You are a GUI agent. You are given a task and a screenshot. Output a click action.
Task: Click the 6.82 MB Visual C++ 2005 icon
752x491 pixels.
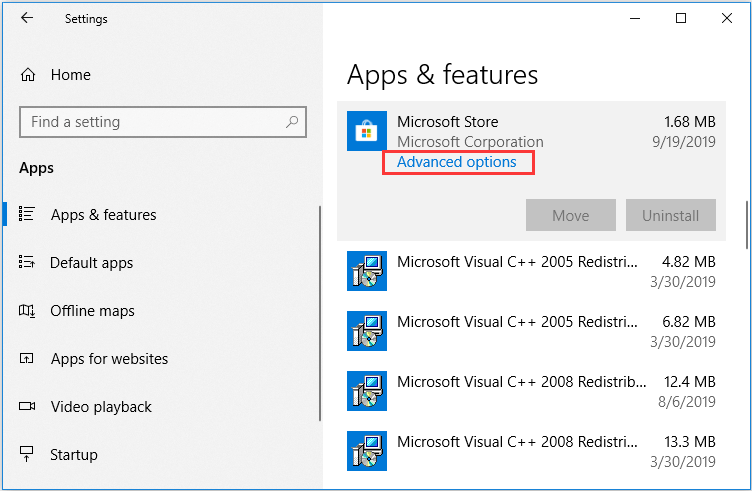coord(367,331)
